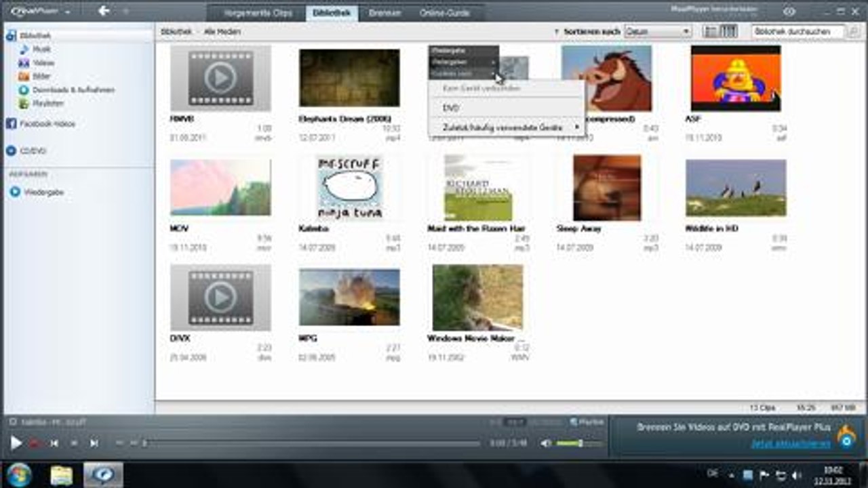Open the Windows Start button

click(19, 474)
